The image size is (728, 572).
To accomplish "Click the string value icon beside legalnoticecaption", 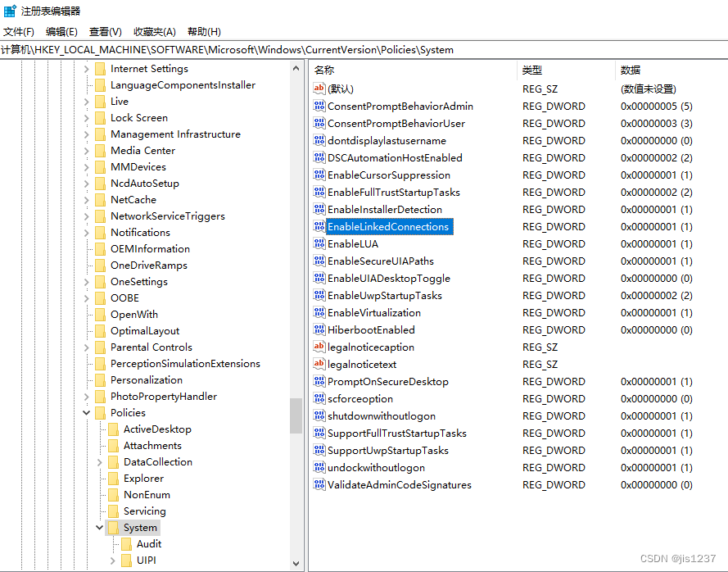I will click(x=319, y=347).
